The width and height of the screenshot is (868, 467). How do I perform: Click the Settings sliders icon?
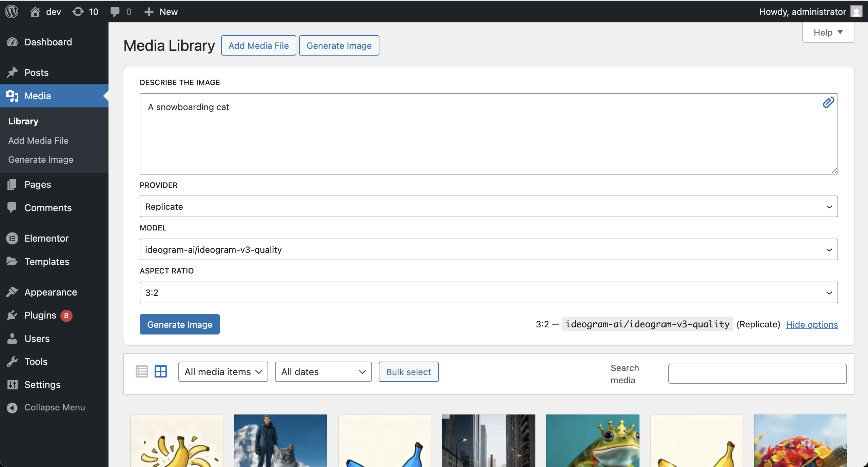12,385
